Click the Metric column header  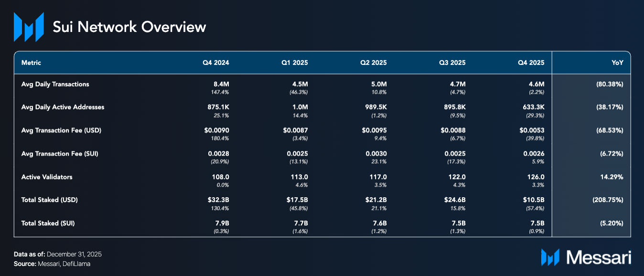pos(31,63)
